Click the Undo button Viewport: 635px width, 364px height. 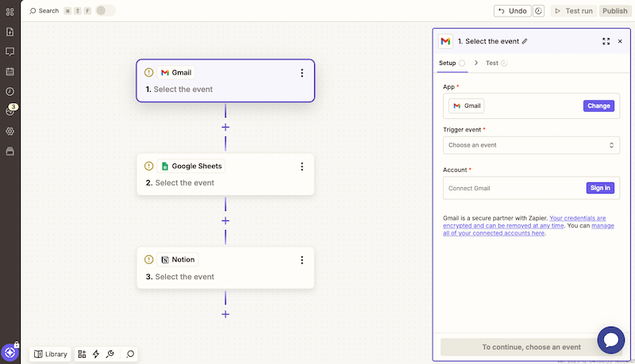tap(512, 11)
